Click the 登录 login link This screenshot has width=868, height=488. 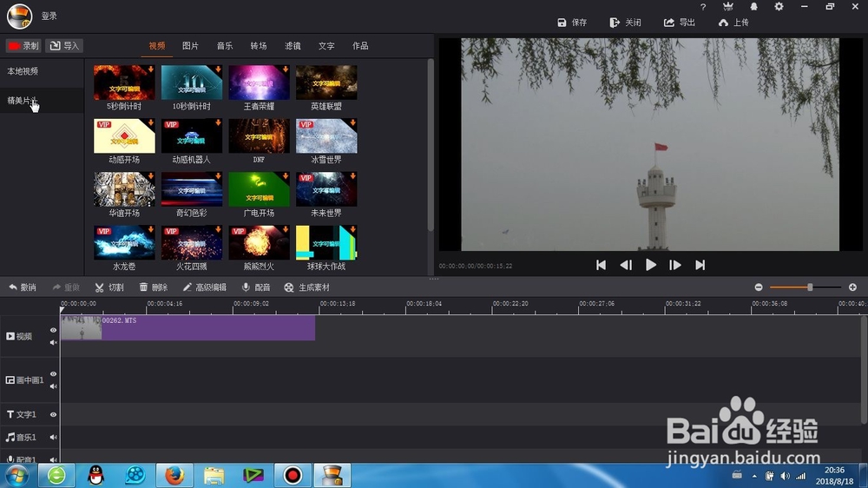49,16
